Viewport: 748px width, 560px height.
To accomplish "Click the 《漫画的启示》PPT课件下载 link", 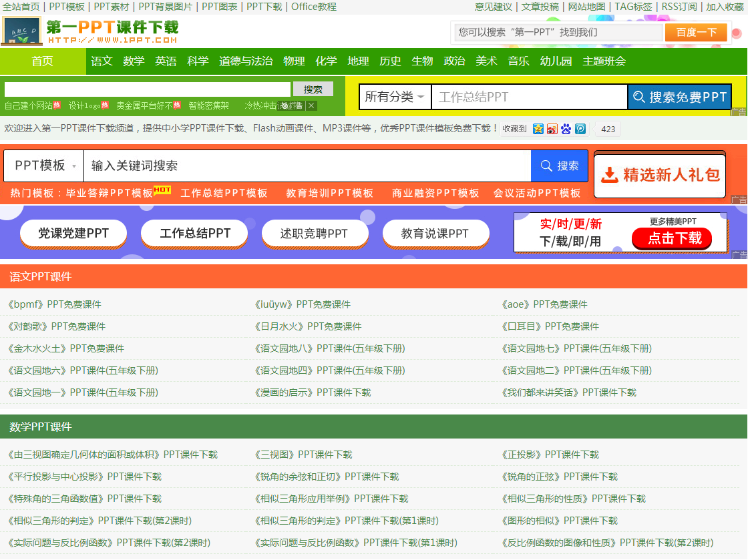I will pyautogui.click(x=313, y=392).
